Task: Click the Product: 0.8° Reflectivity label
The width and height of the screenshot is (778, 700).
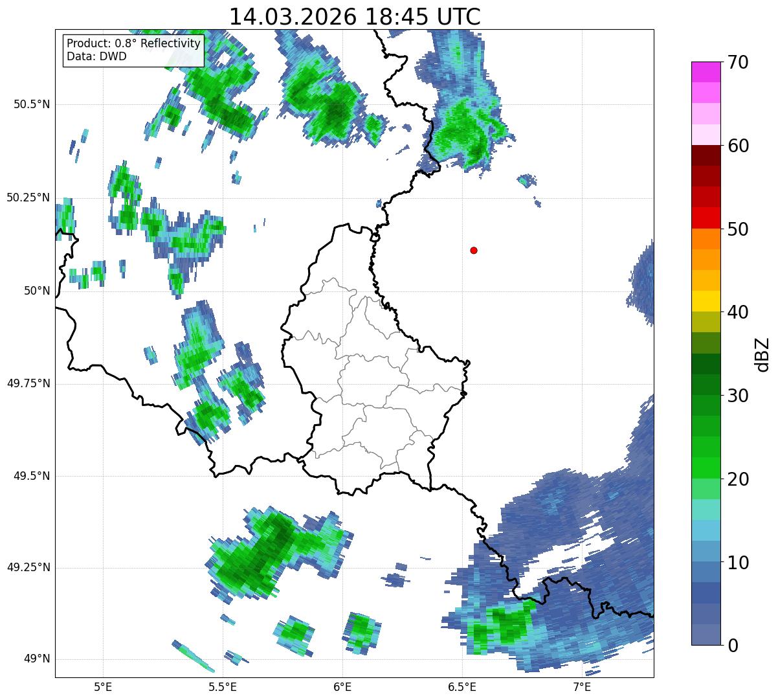Action: click(134, 43)
